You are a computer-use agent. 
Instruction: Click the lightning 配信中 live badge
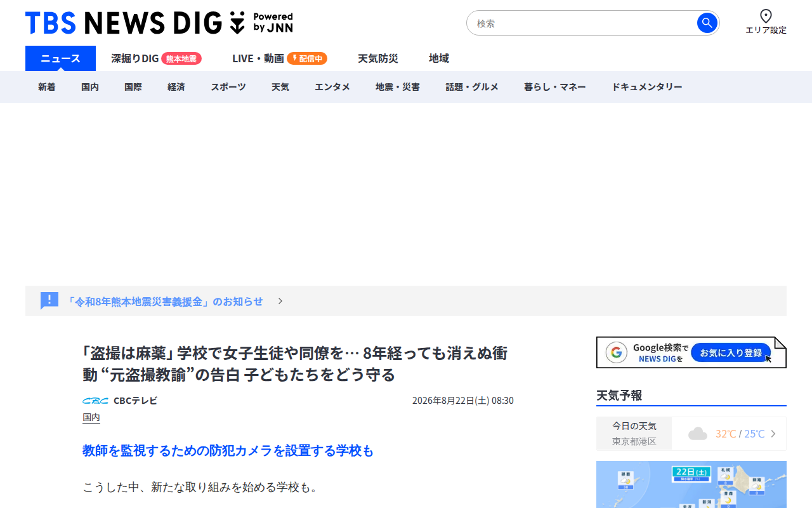307,58
